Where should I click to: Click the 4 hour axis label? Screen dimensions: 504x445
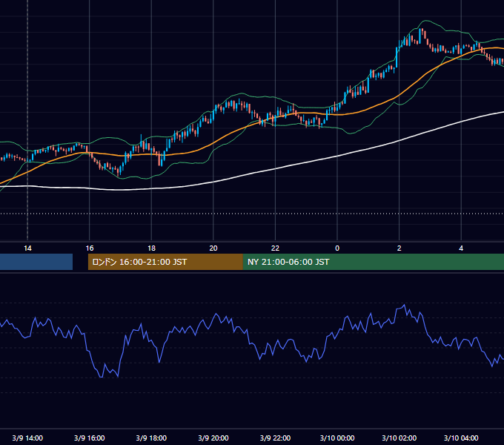click(x=461, y=248)
